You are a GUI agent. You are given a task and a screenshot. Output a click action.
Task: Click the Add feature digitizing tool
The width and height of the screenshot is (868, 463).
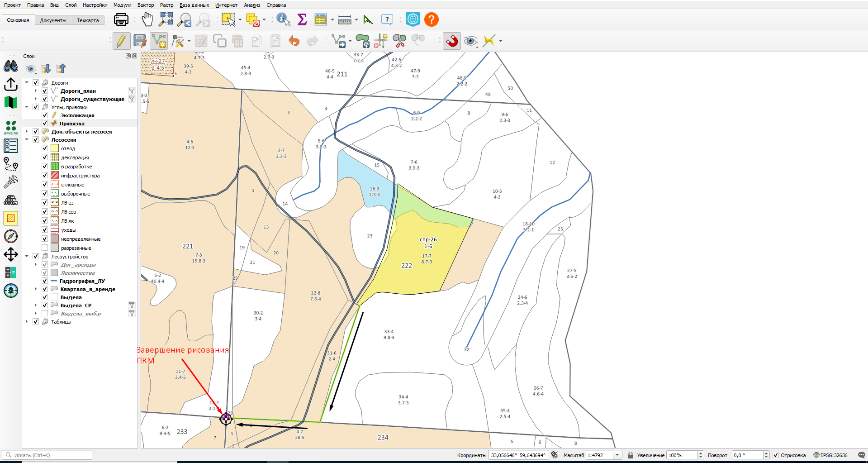click(x=159, y=41)
